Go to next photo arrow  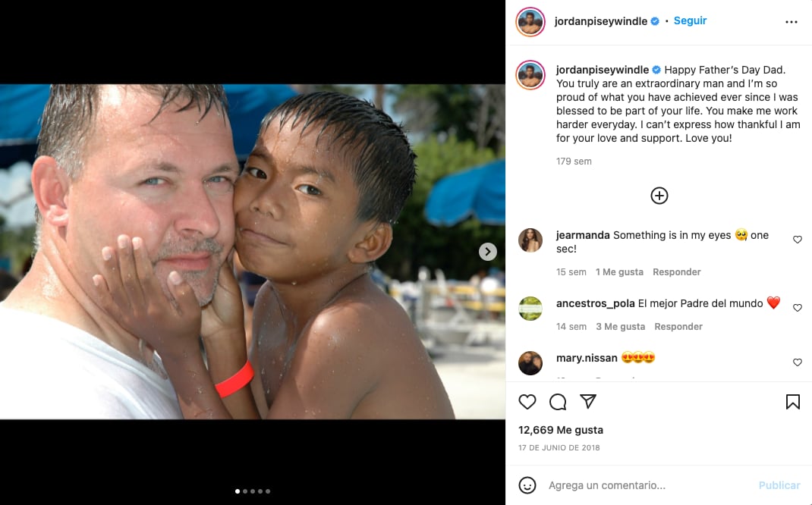tap(488, 252)
